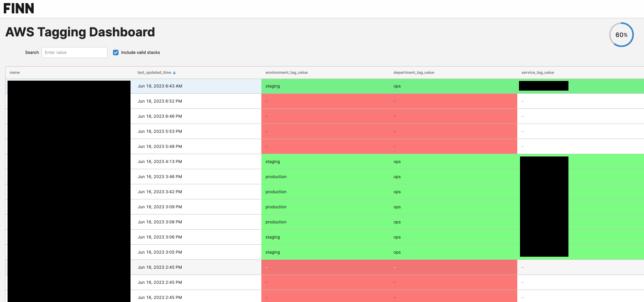This screenshot has height=302, width=644.
Task: Click ops in the 3:46 PM row
Action: pos(397,177)
